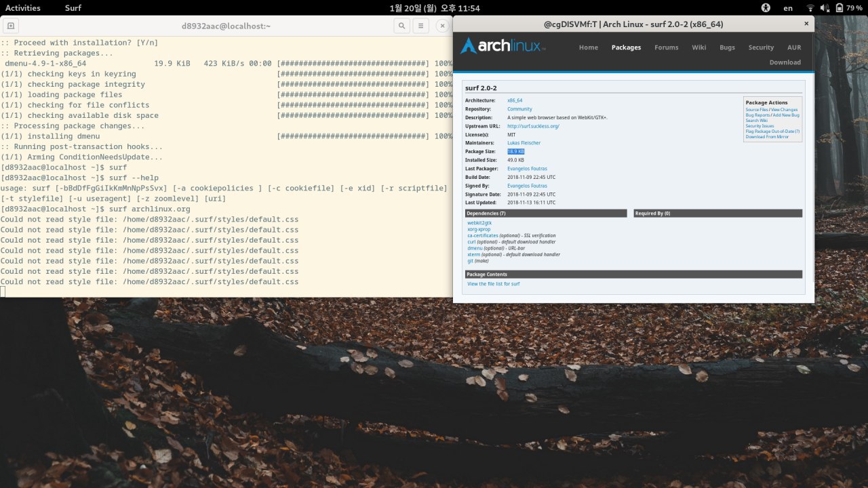This screenshot has height=488, width=868.
Task: Open the Forums nav tab
Action: point(667,47)
